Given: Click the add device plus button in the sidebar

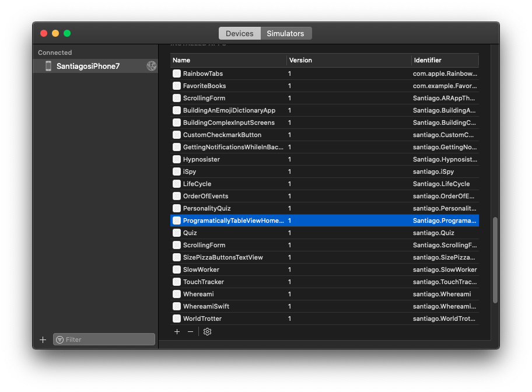Looking at the screenshot, I should pyautogui.click(x=43, y=339).
